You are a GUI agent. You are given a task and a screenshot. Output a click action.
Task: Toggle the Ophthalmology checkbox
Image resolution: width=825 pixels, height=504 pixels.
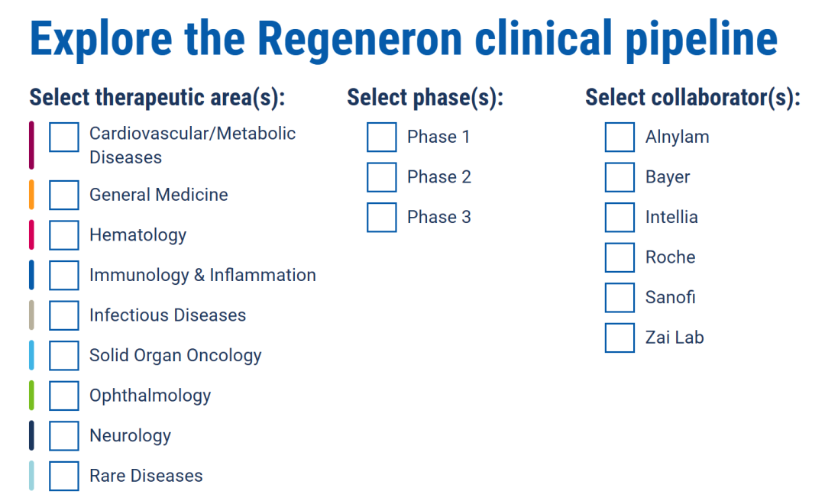(64, 396)
